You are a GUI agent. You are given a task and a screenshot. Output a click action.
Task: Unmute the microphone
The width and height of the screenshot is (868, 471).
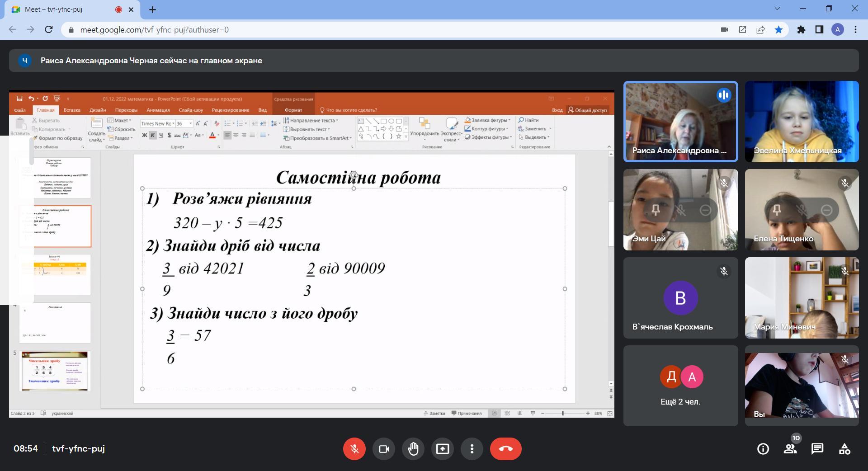[354, 449]
